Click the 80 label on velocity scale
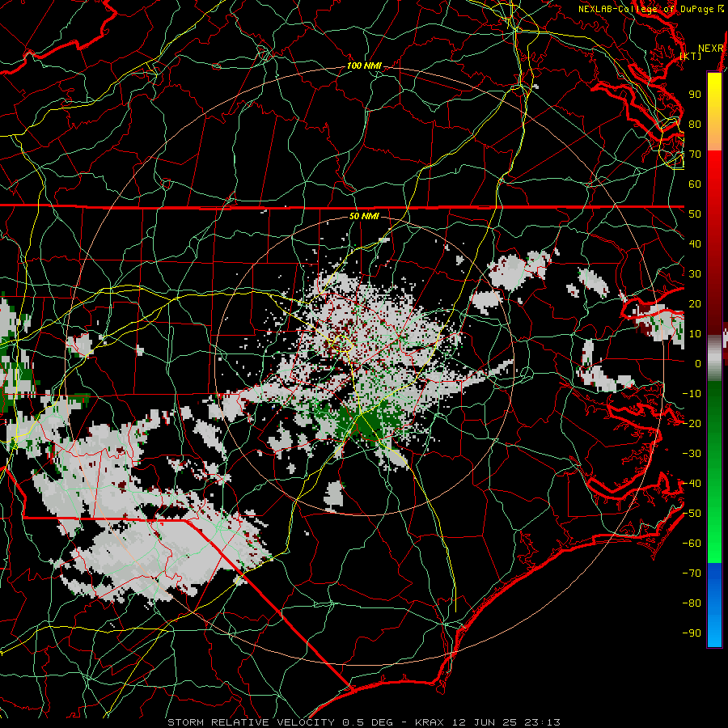This screenshot has height=728, width=728. [x=695, y=124]
